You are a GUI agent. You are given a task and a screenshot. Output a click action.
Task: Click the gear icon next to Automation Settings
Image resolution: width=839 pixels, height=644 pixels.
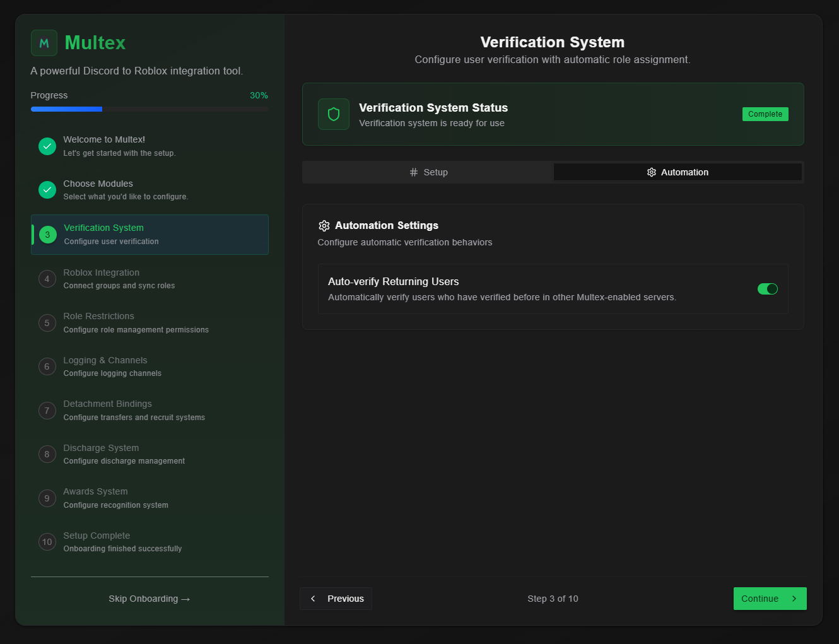pos(324,226)
